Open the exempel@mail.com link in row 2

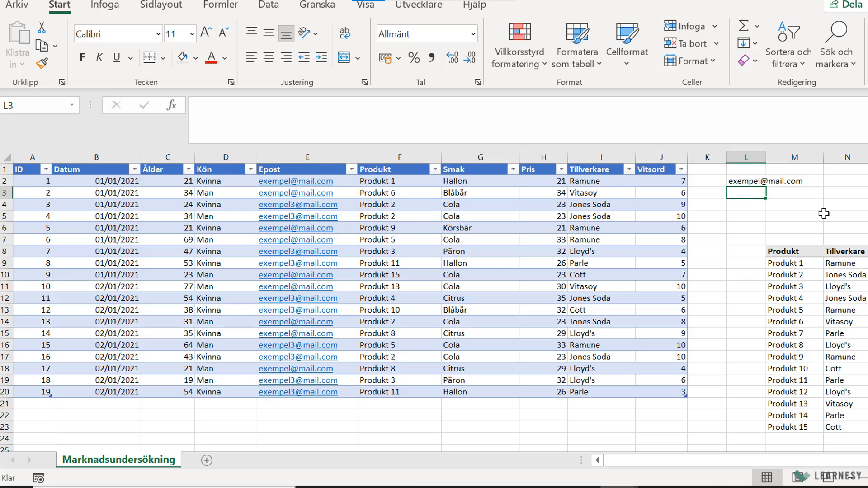[296, 181]
